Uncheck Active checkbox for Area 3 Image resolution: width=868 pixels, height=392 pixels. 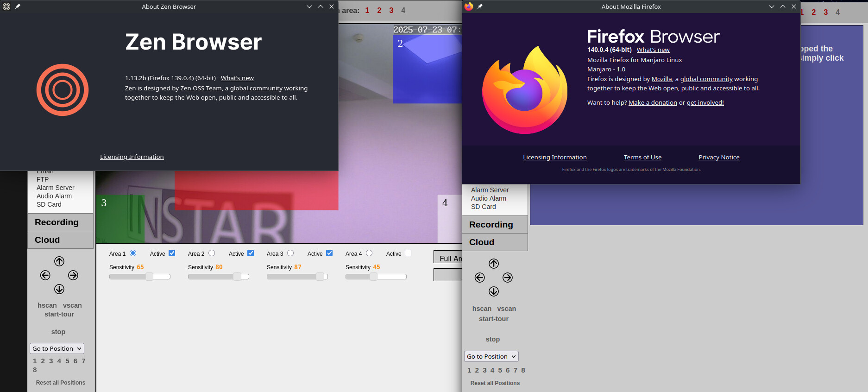coord(329,253)
